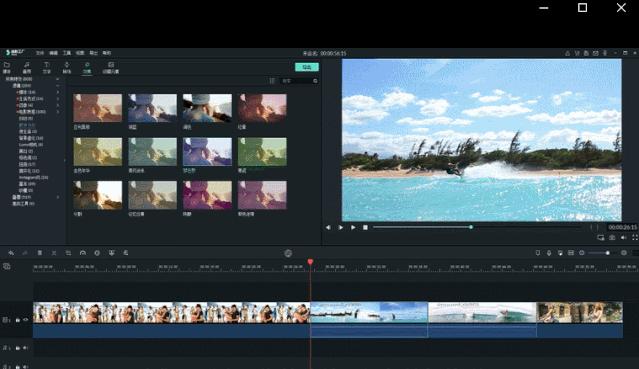639x369 pixels.
Task: Select the couple clip on the video track
Action: pyautogui.click(x=171, y=320)
